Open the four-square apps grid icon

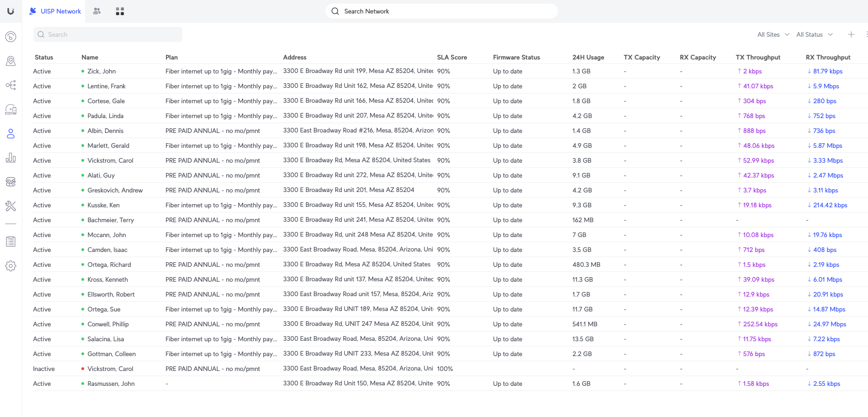pos(120,11)
